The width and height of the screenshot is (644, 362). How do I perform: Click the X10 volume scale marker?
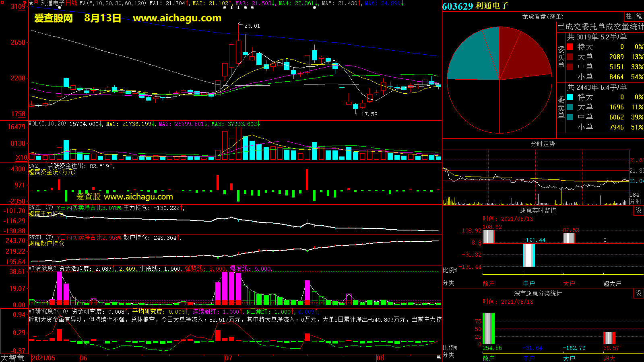tap(21, 157)
